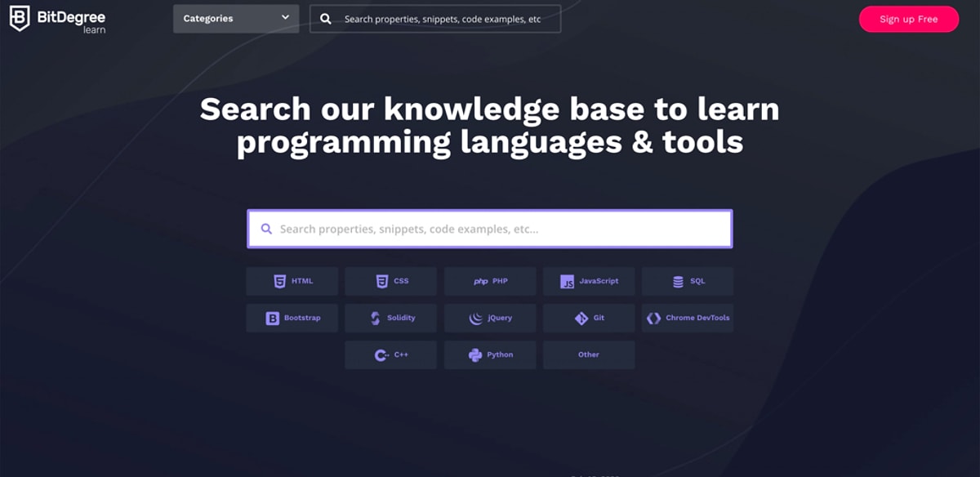Click the Solidity logo icon
Viewport: 980px width, 477px height.
pyautogui.click(x=375, y=319)
